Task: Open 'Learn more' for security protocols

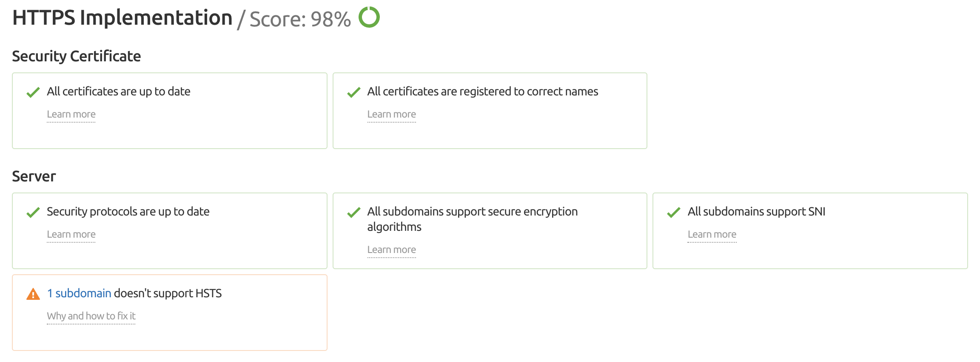Action: [71, 234]
